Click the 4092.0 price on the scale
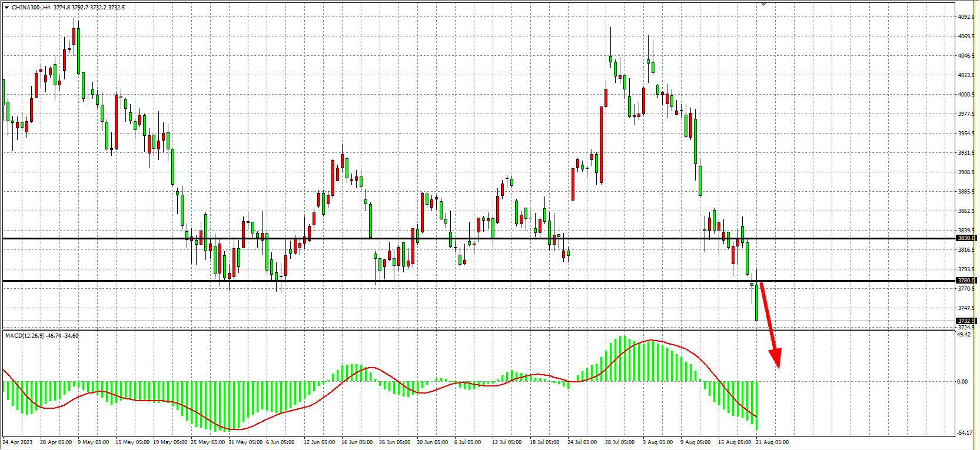The width and height of the screenshot is (980, 450). coord(966,17)
